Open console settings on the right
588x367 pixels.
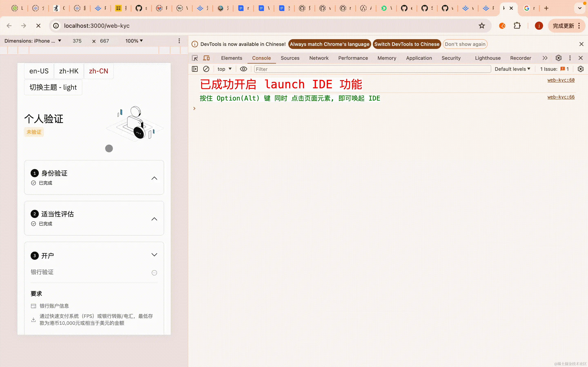pyautogui.click(x=581, y=69)
